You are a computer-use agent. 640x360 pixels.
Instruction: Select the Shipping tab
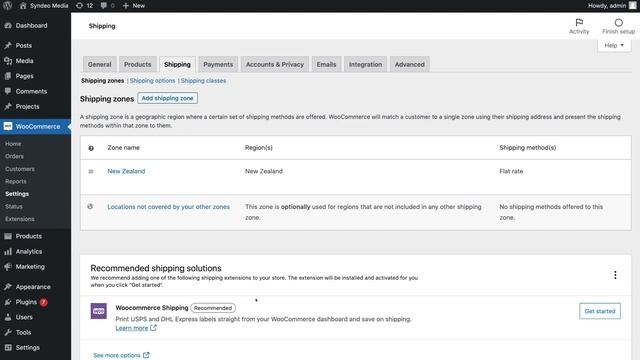coord(177,64)
